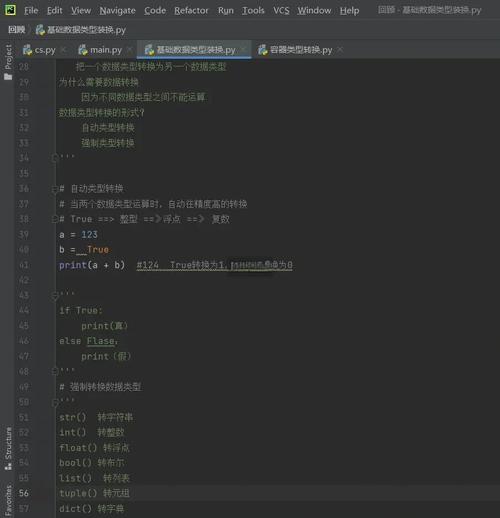Switch to the main.py editor tab
500x518 pixels.
click(x=106, y=50)
